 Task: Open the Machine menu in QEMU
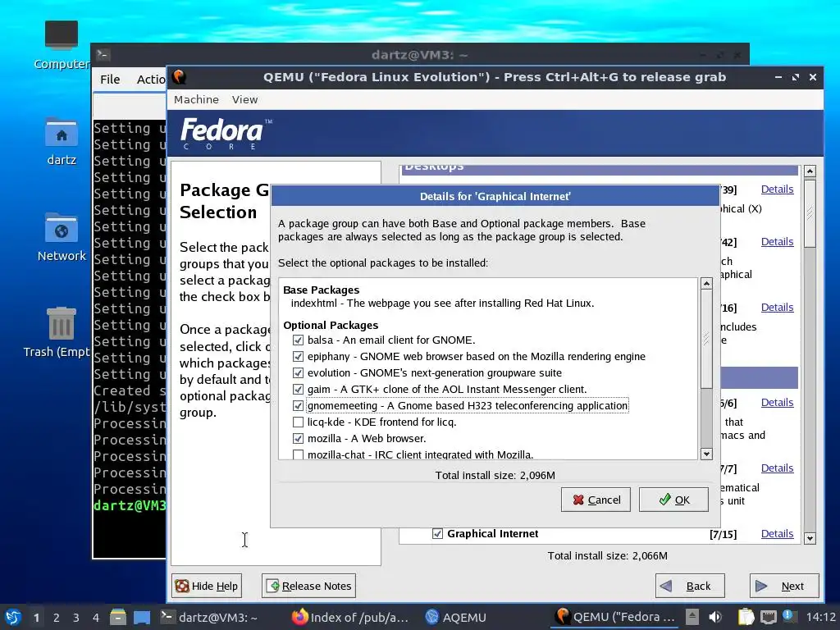(x=196, y=99)
